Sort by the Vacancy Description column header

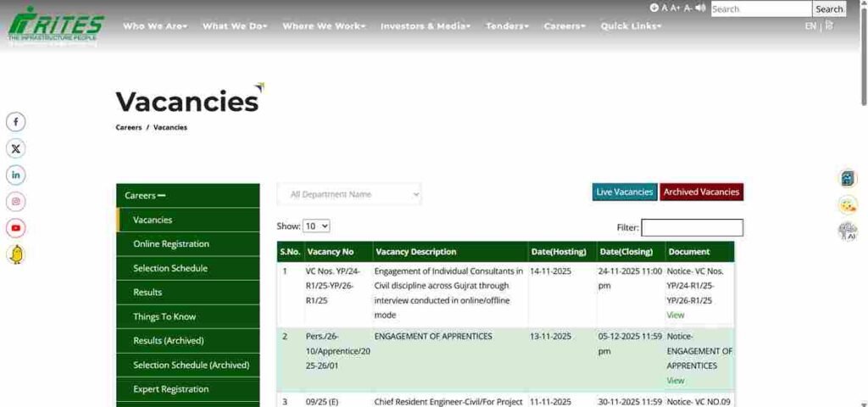[450, 252]
